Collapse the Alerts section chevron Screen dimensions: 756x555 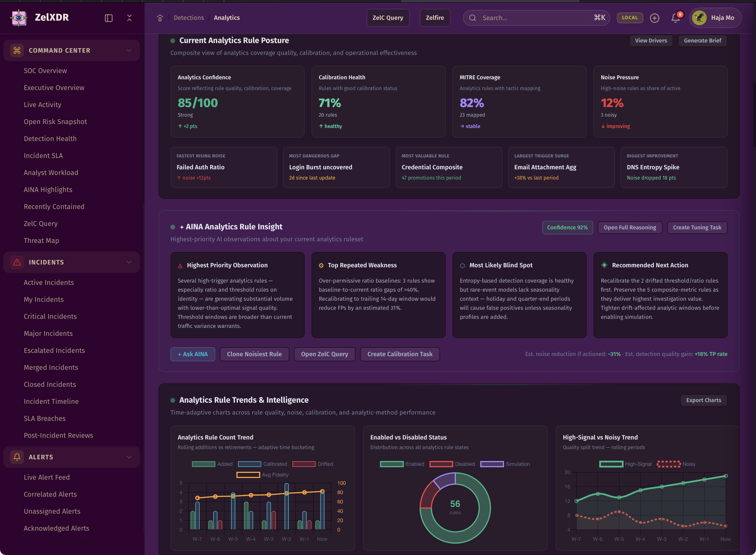coord(129,457)
